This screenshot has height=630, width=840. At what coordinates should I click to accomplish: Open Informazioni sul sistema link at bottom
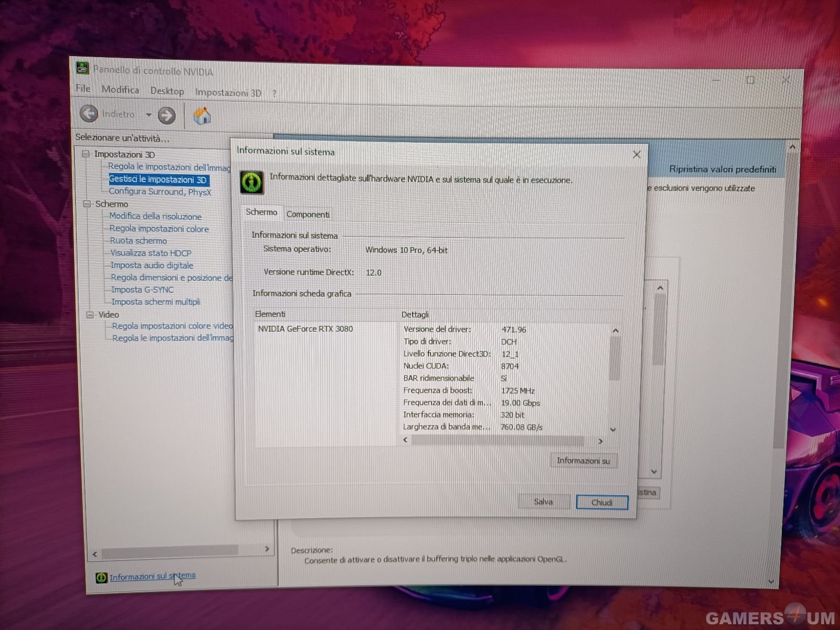point(152,576)
